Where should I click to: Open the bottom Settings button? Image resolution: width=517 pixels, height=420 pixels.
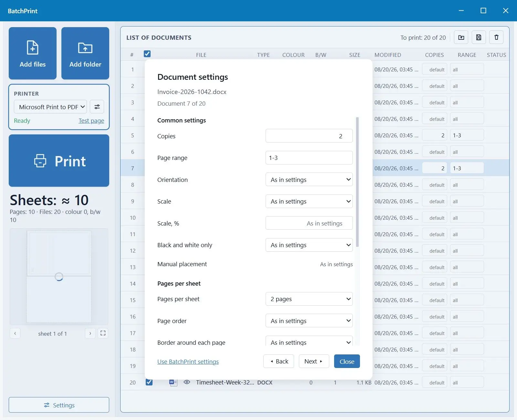[59, 405]
